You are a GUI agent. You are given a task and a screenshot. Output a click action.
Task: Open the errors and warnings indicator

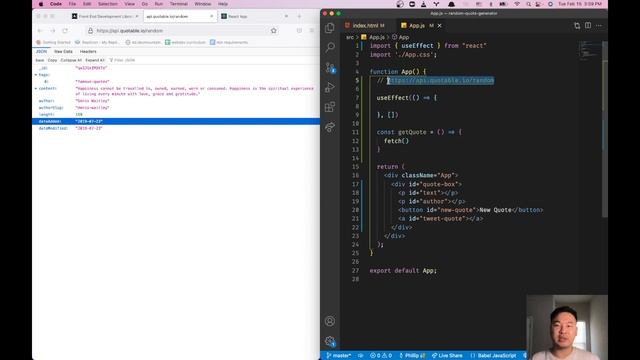point(381,356)
